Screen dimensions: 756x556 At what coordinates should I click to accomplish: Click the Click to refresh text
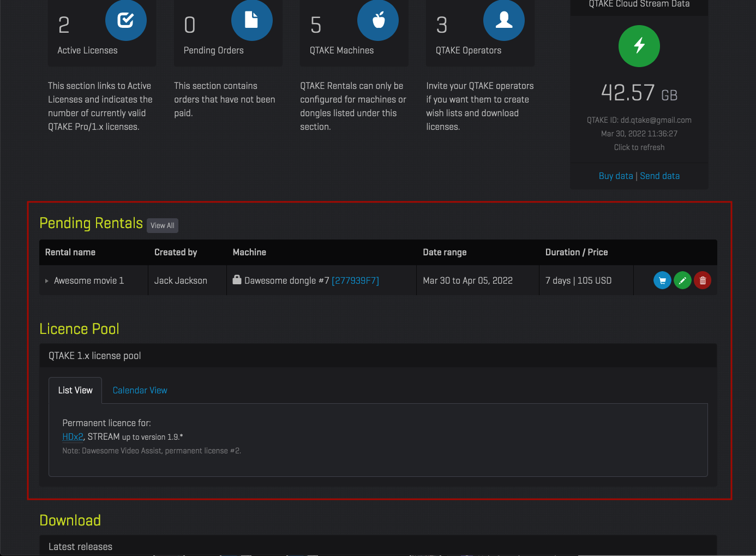click(x=639, y=147)
